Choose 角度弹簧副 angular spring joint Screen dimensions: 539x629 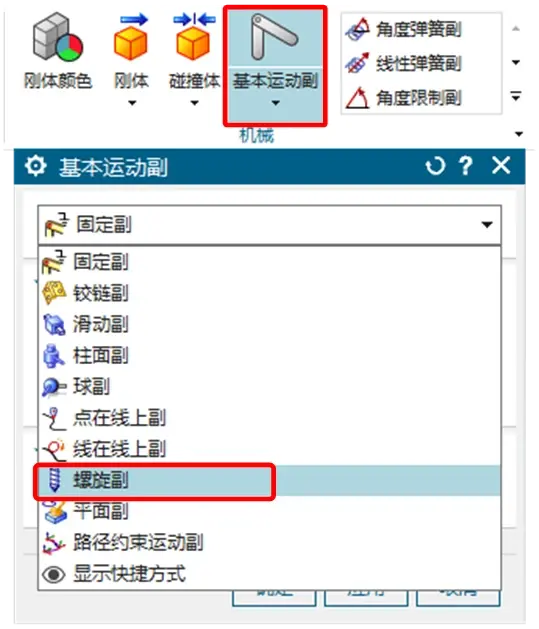403,29
